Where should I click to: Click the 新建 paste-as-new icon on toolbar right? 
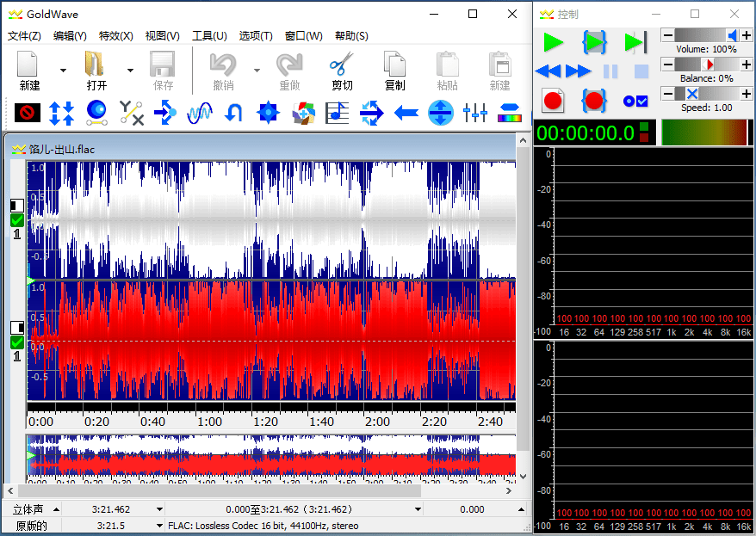499,64
